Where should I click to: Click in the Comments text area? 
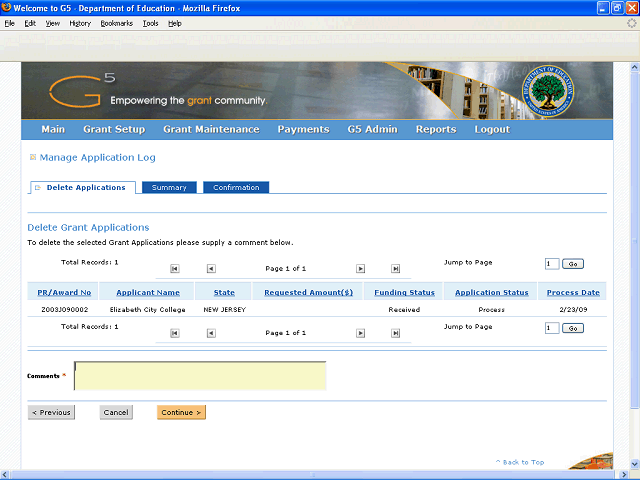tap(200, 376)
